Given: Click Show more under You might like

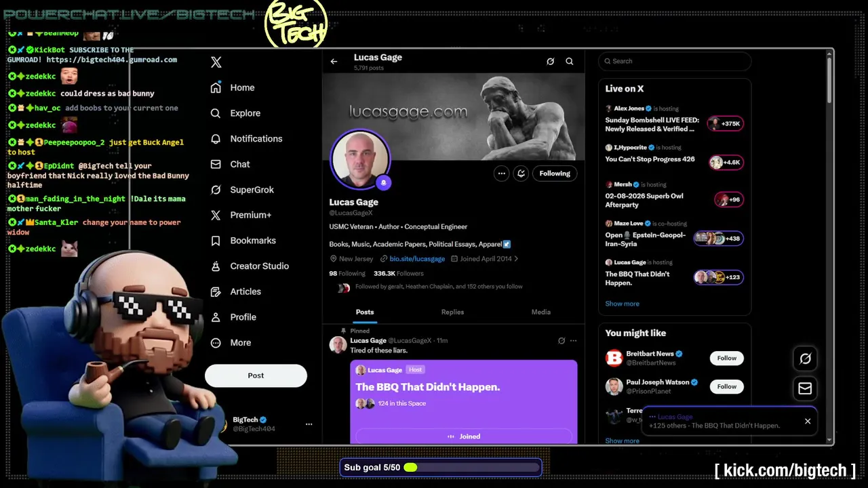Looking at the screenshot, I should pos(622,441).
